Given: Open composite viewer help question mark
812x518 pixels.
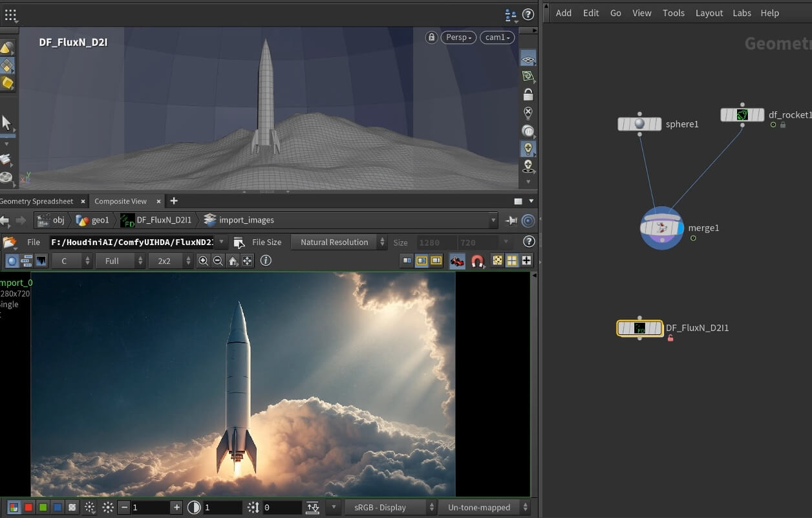Looking at the screenshot, I should pyautogui.click(x=529, y=242).
